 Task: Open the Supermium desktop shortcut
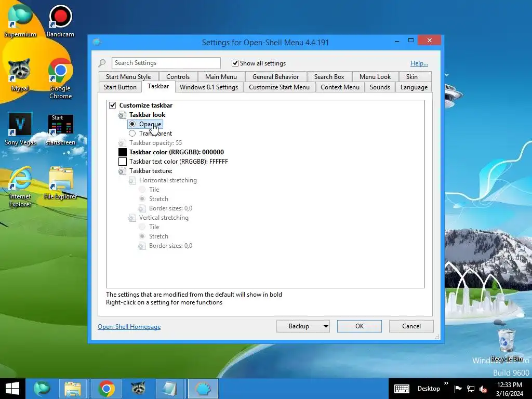(x=20, y=20)
